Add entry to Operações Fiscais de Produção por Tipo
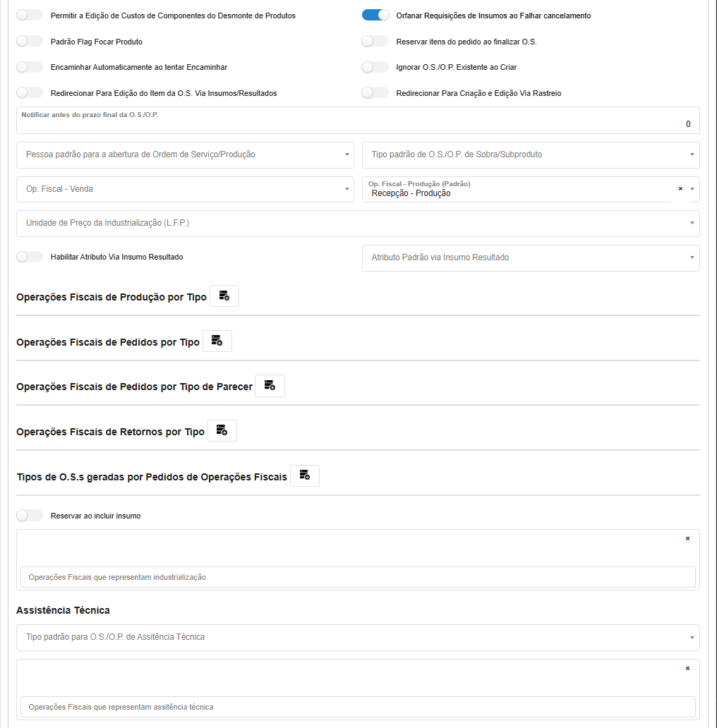The width and height of the screenshot is (717, 728). click(224, 296)
